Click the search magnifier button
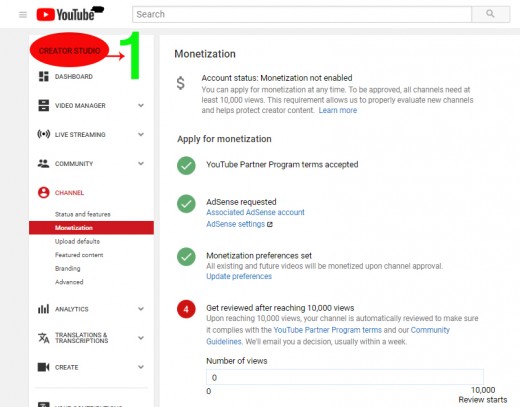Screen dimensions: 520x407 (490, 14)
